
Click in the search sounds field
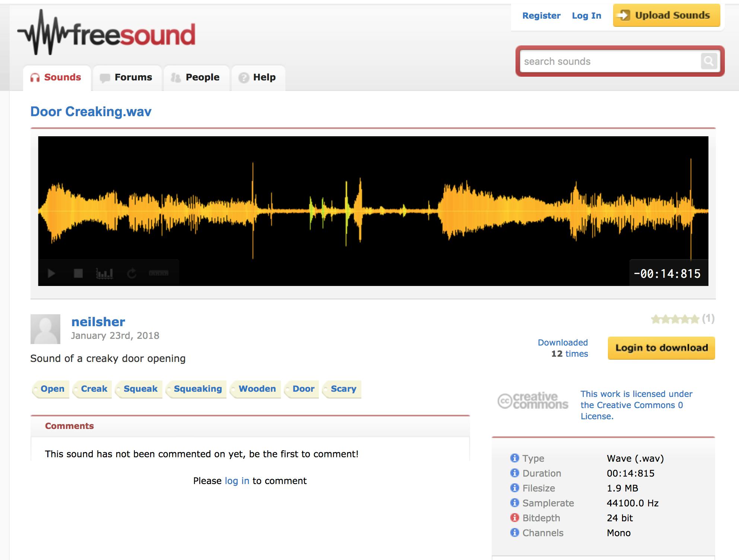coord(609,61)
